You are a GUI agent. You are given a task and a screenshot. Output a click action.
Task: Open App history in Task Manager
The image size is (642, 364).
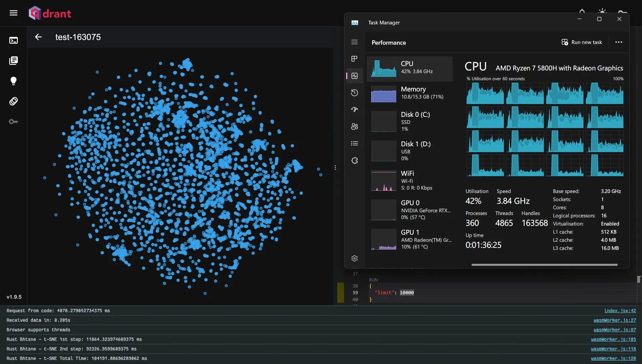[x=354, y=92]
